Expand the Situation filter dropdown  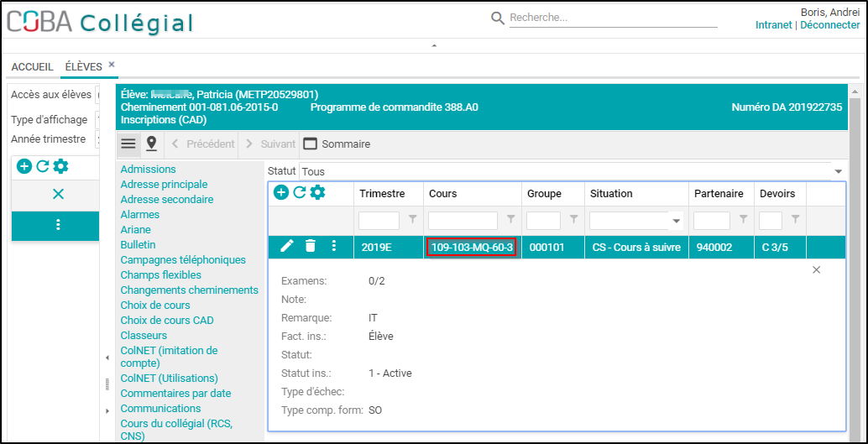point(677,221)
